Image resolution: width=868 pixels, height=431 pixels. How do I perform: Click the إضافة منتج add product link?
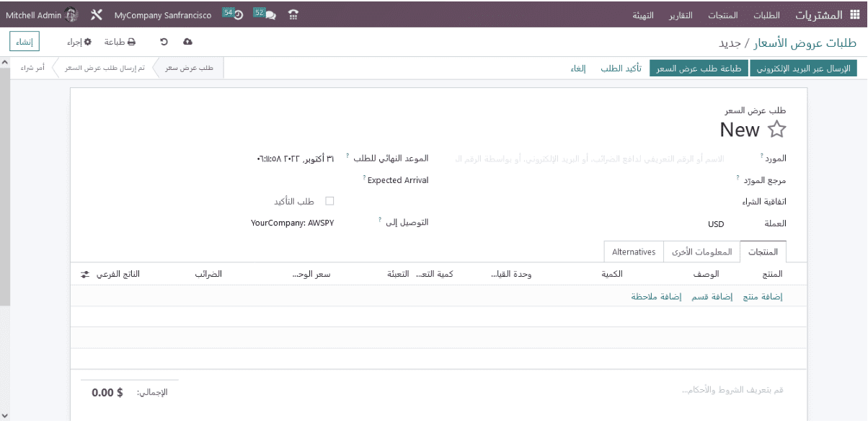click(763, 296)
